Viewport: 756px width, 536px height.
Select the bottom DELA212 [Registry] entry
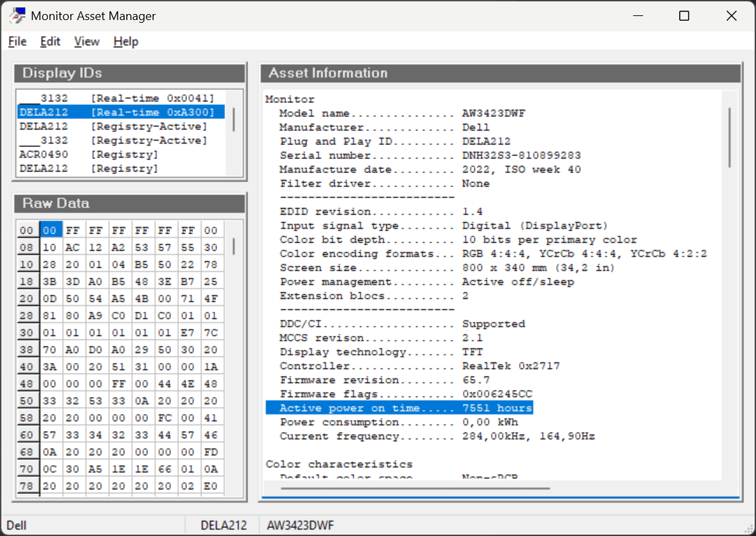click(121, 168)
